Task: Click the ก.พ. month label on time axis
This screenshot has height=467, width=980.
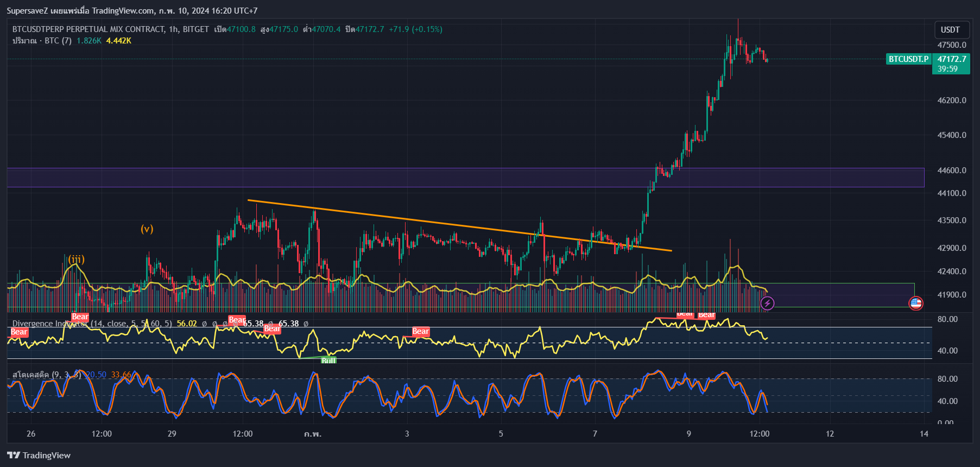Action: click(313, 434)
